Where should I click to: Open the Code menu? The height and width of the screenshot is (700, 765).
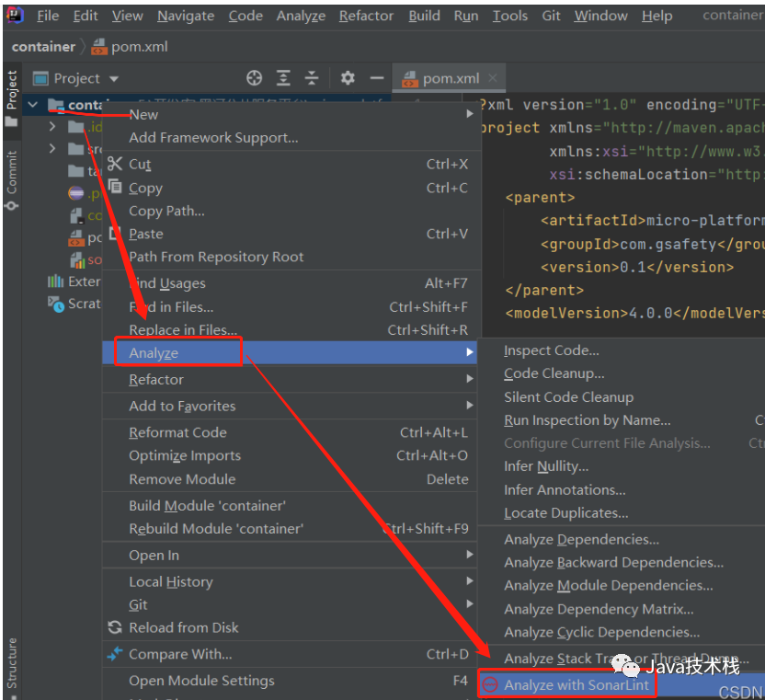[x=245, y=16]
